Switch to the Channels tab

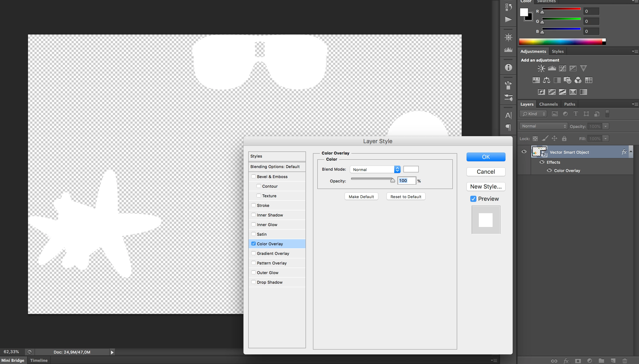pyautogui.click(x=548, y=104)
